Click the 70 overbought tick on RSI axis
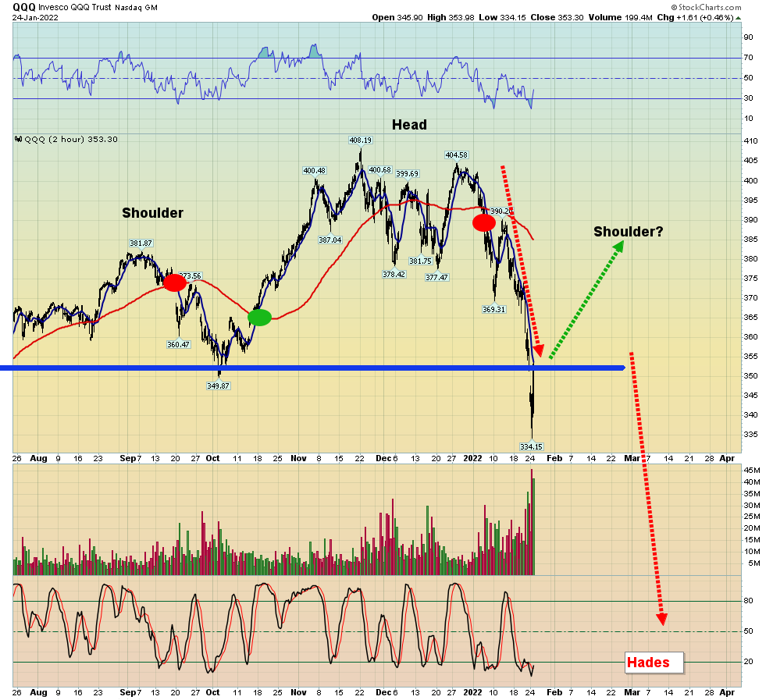 [x=748, y=58]
